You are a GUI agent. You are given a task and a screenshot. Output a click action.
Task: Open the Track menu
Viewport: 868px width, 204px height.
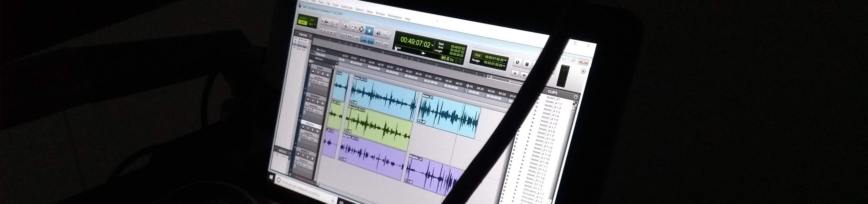[x=321, y=3]
